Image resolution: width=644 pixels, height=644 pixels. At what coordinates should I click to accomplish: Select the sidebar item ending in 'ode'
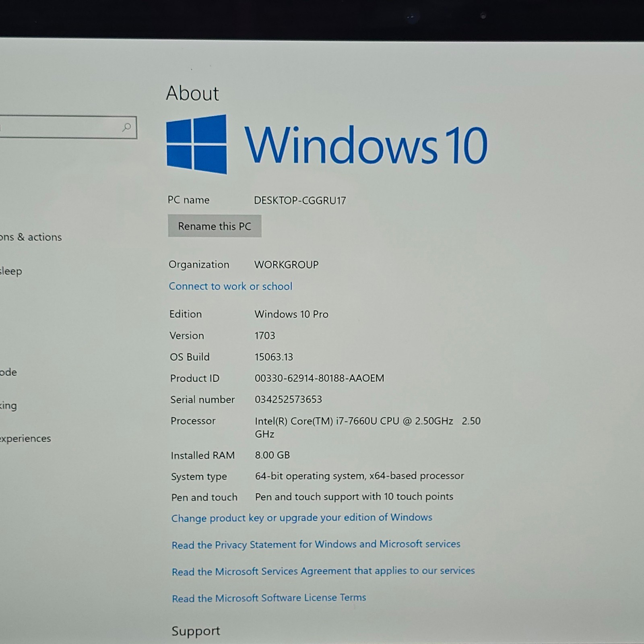(x=8, y=372)
